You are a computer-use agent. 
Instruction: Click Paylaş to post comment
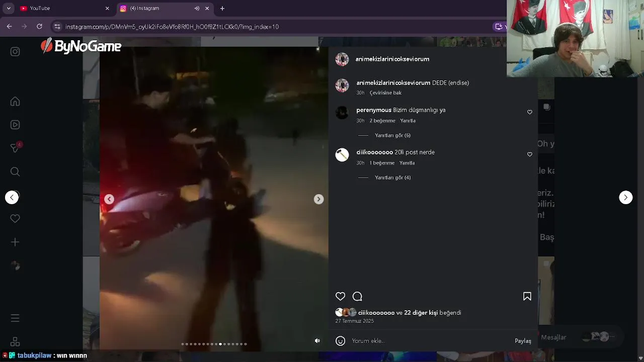(x=523, y=341)
